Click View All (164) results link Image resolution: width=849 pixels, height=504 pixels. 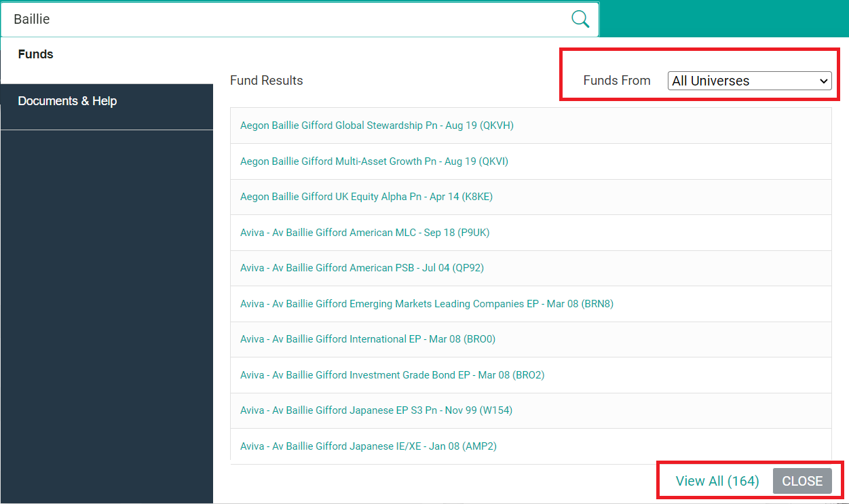click(x=717, y=481)
